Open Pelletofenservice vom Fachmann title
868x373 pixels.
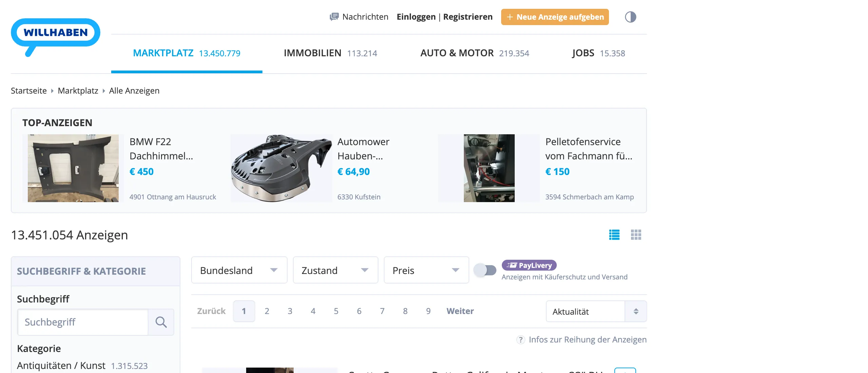589,149
